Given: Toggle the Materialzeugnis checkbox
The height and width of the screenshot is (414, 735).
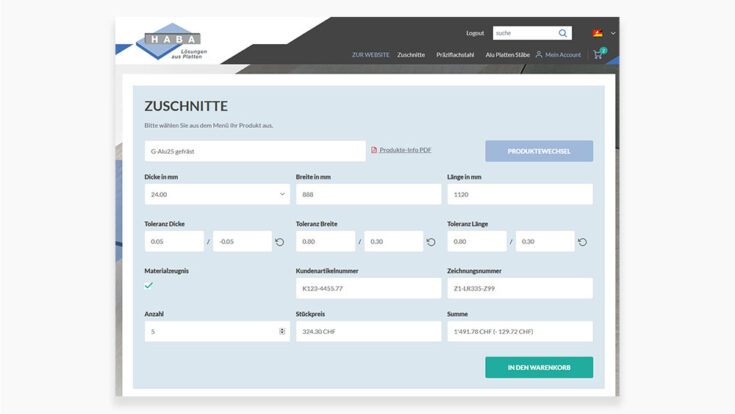Looking at the screenshot, I should click(x=149, y=285).
